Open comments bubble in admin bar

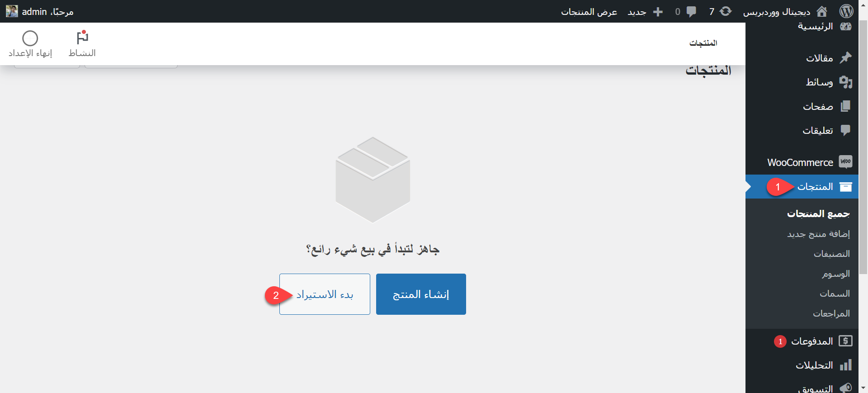[x=691, y=11]
